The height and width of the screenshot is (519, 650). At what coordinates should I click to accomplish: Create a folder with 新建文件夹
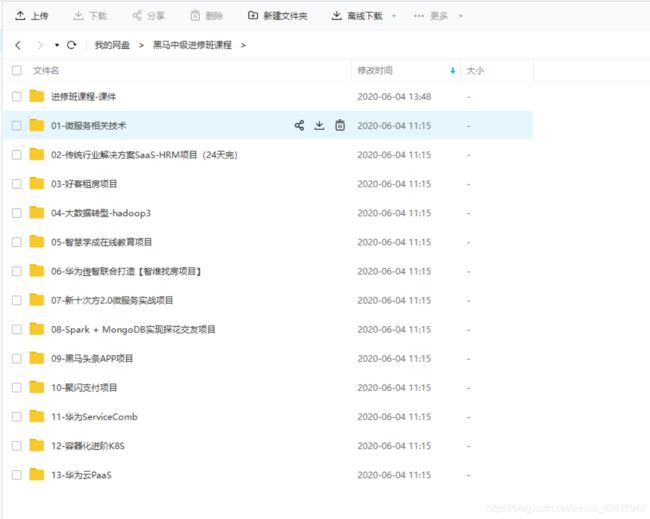[x=277, y=16]
